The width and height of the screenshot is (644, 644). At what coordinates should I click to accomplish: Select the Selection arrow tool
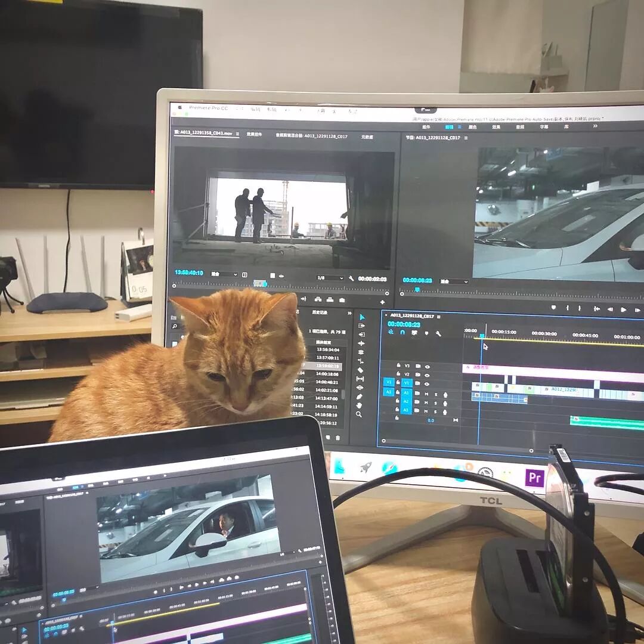[362, 317]
